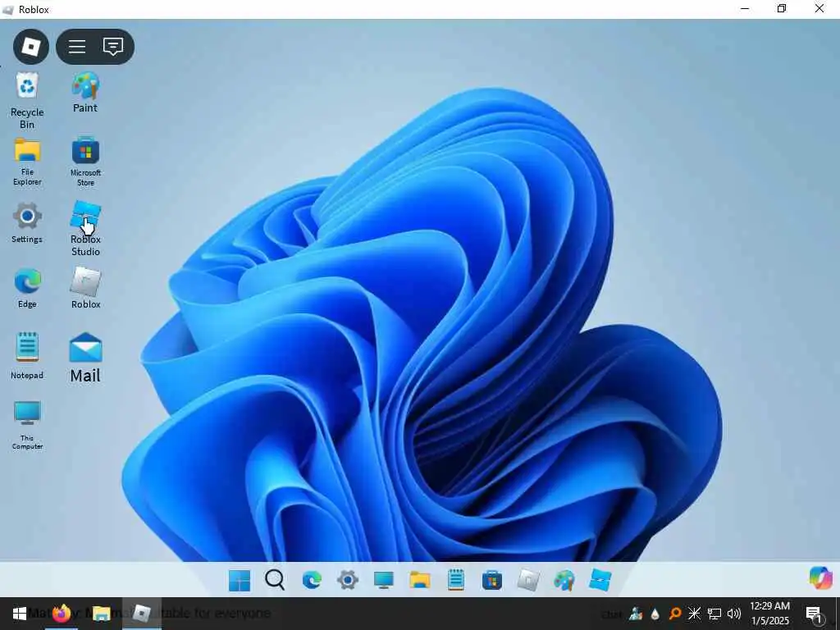Open Paint palette on in-game taskbar
This screenshot has height=630, width=840.
(x=564, y=580)
